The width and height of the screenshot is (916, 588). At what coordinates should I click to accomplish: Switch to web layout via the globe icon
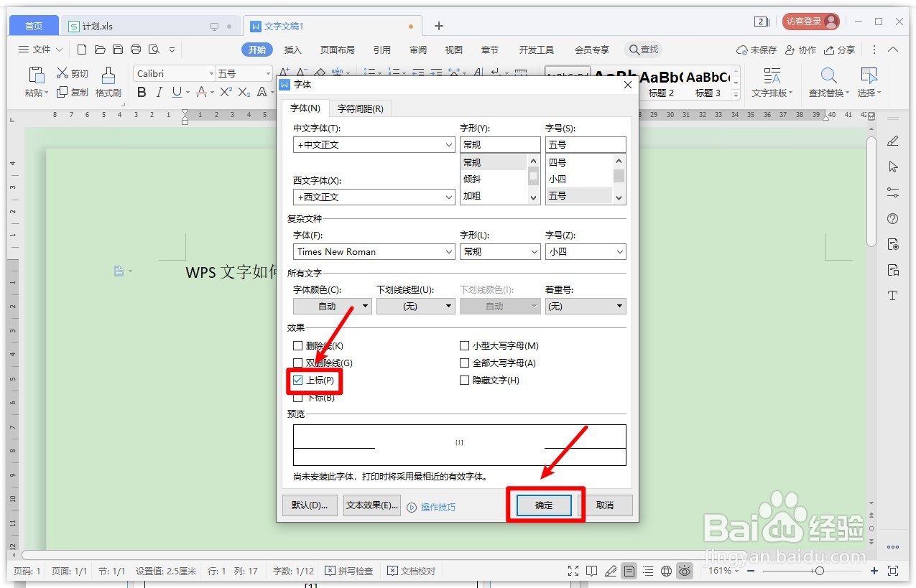(666, 571)
